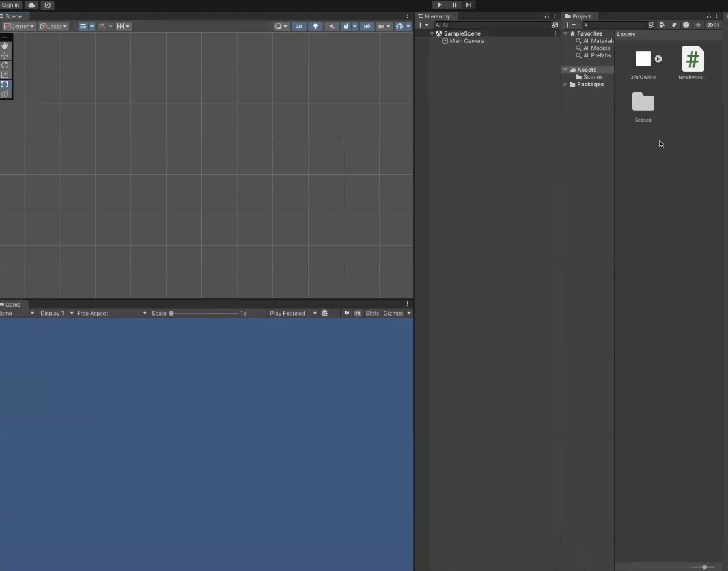Open the Free Aspect dropdown

111,314
